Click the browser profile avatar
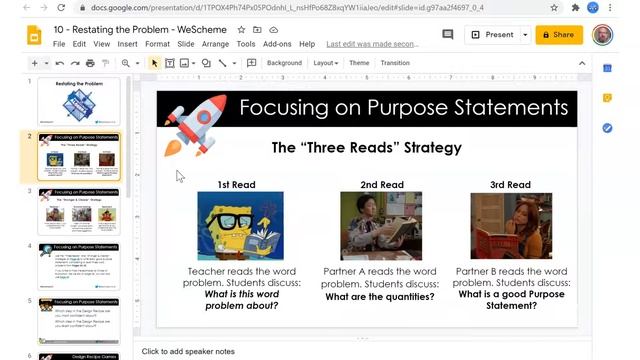Image resolution: width=640 pixels, height=360 pixels. pyautogui.click(x=593, y=8)
